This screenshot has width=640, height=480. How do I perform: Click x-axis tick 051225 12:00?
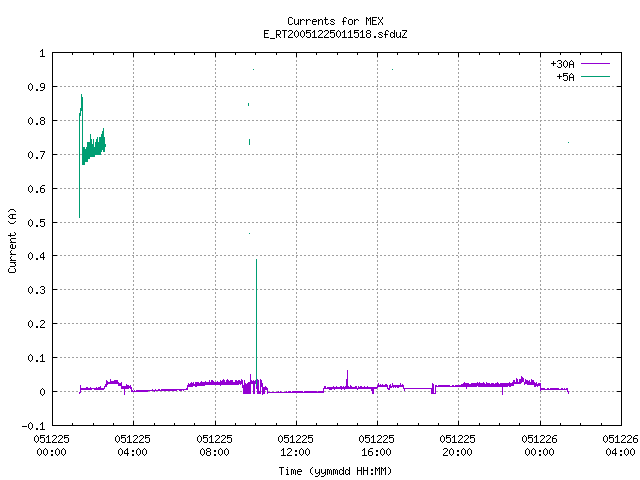[295, 446]
